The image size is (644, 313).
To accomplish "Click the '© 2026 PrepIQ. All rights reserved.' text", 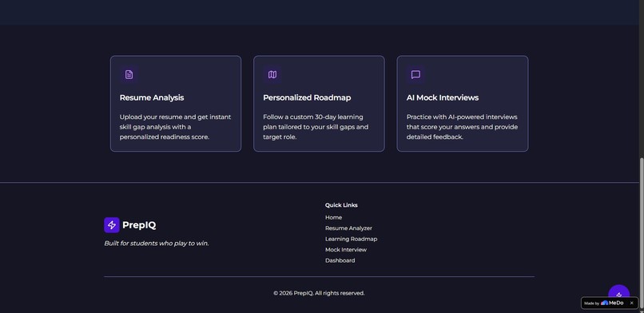I will pos(319,293).
